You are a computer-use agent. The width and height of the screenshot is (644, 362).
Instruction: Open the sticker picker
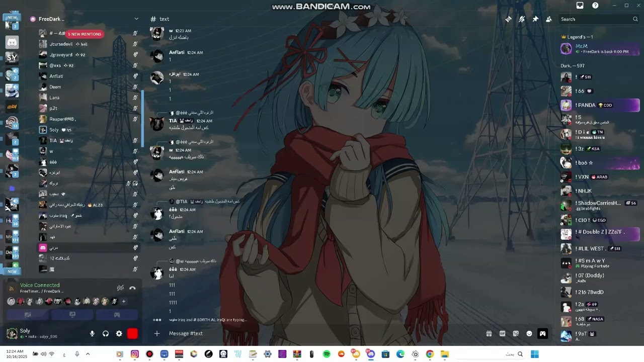516,333
